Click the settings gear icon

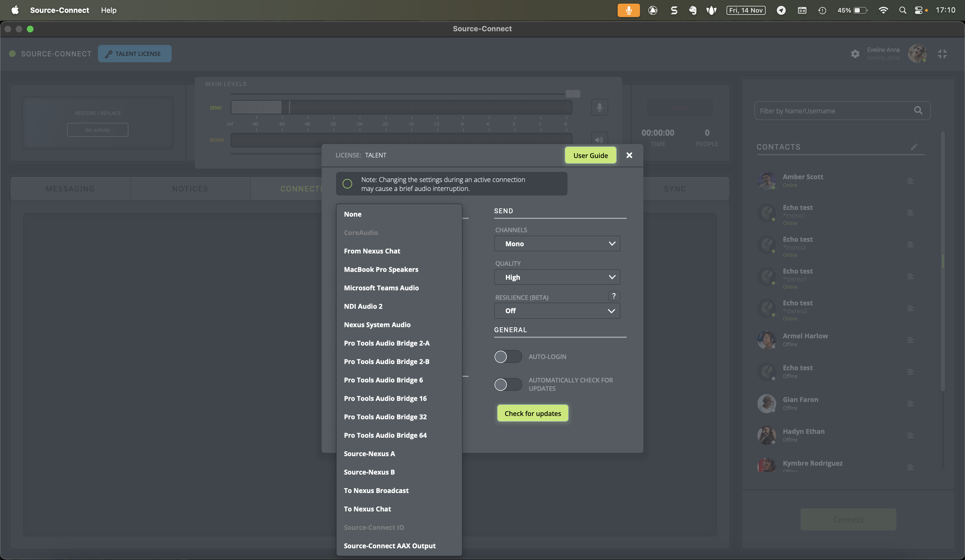pyautogui.click(x=855, y=54)
